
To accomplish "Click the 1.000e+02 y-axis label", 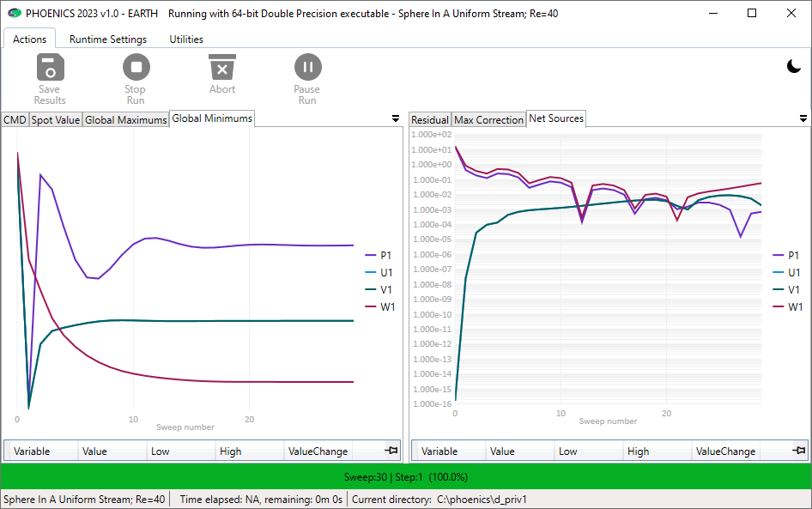I will coord(432,135).
